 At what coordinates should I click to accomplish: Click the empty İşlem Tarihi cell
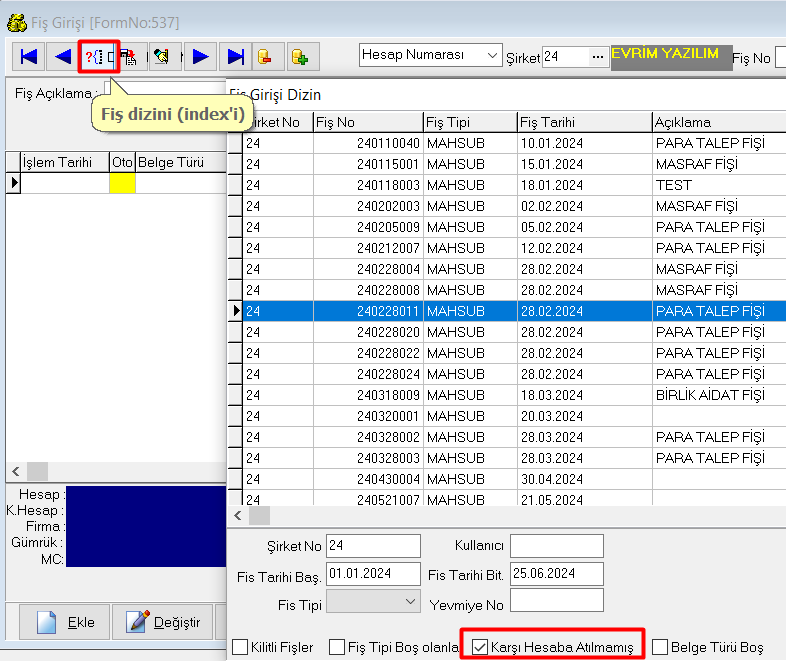pyautogui.click(x=65, y=183)
